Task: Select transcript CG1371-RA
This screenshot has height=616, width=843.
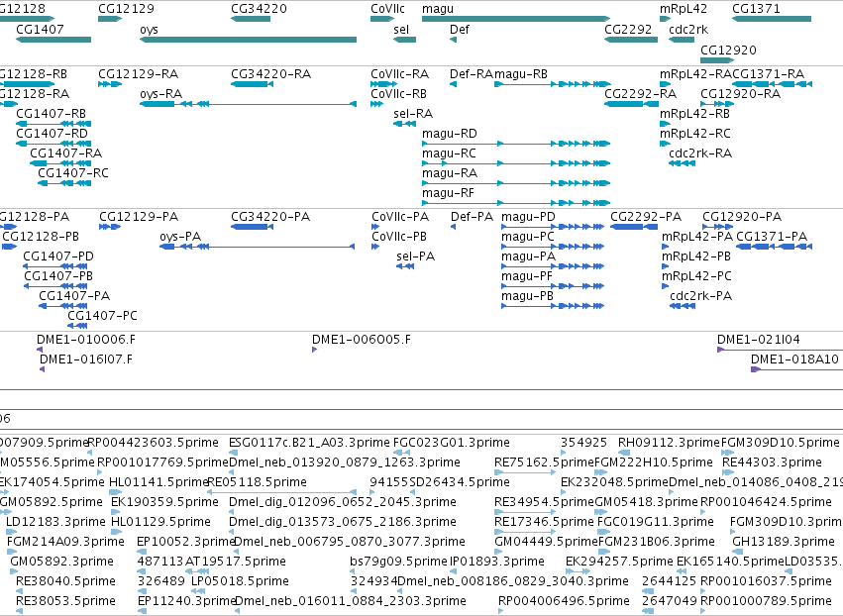Action: tap(772, 84)
